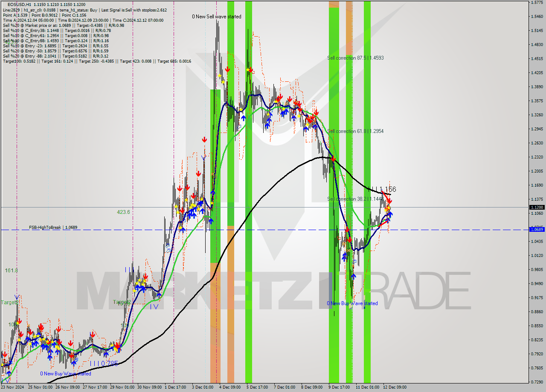Select the '8 Dec 09:00' time label
The width and height of the screenshot is (546, 392).
click(x=312, y=387)
